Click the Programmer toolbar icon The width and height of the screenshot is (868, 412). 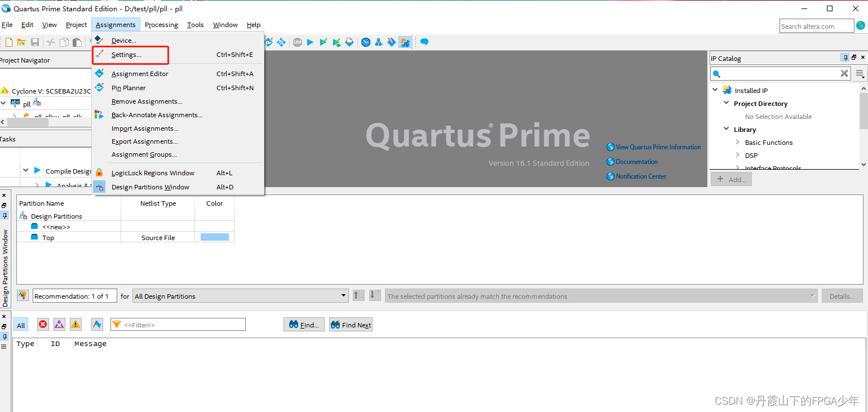[392, 42]
